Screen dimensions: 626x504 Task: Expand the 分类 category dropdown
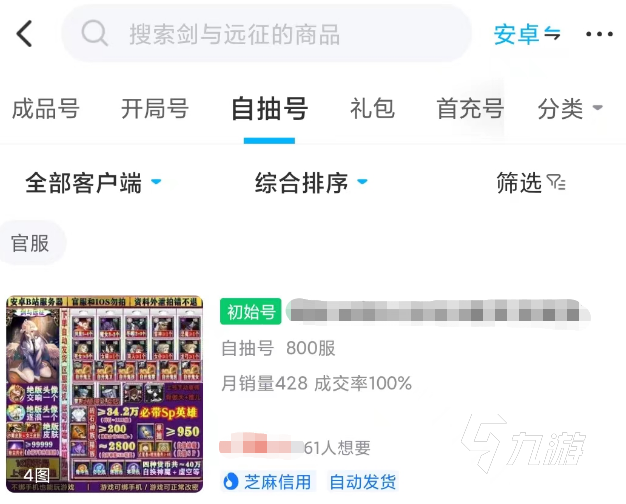[570, 109]
